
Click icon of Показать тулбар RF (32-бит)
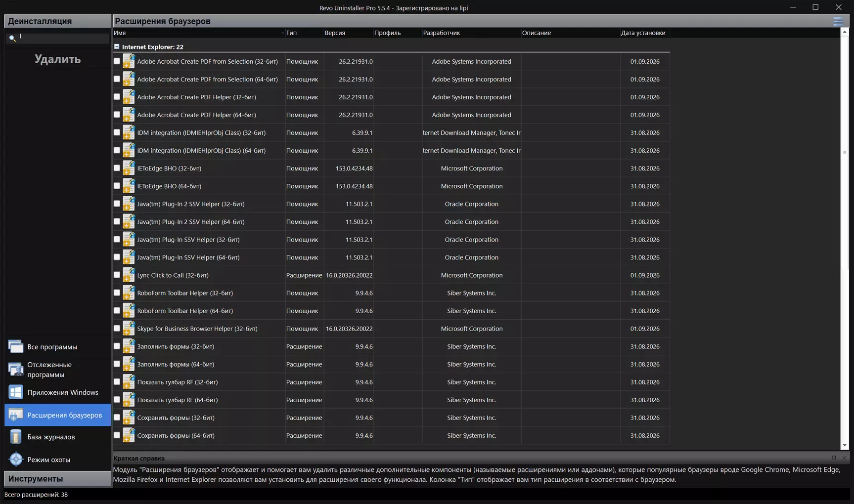(x=129, y=381)
